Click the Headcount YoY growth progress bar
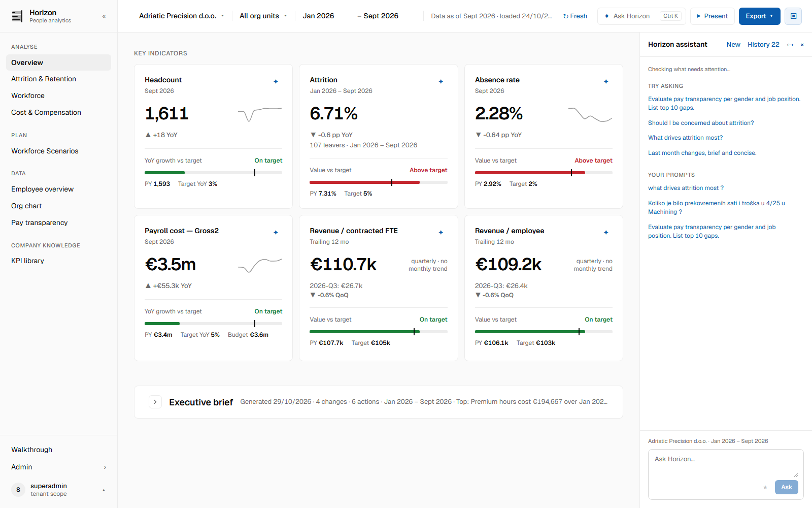Viewport: 812px width, 508px height. (x=213, y=173)
